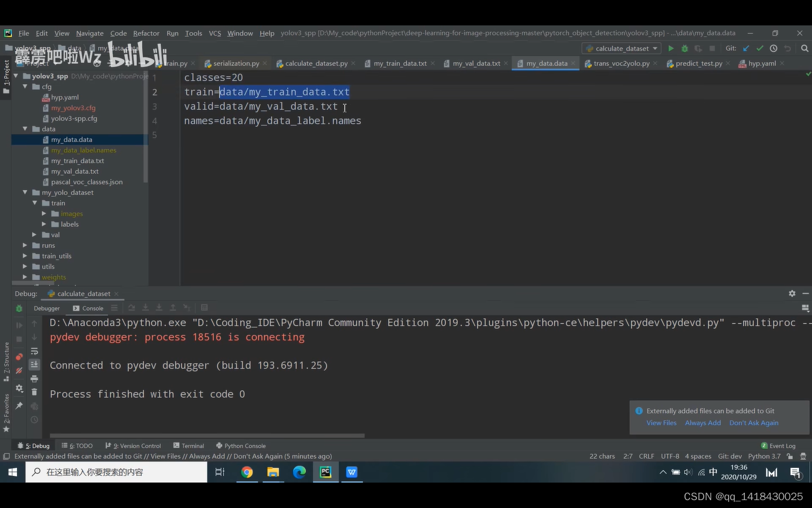
Task: Open the TODO tool window
Action: coord(77,446)
